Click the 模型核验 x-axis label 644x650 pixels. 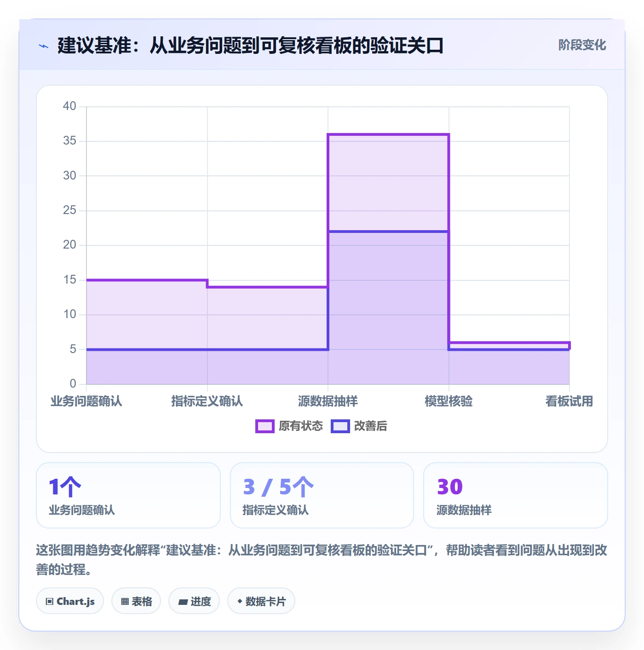point(449,401)
